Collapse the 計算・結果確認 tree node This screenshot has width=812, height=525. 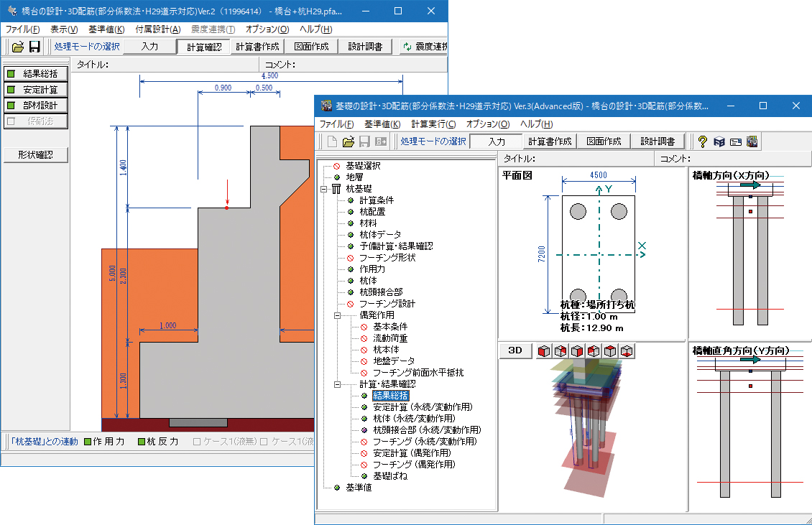337,384
